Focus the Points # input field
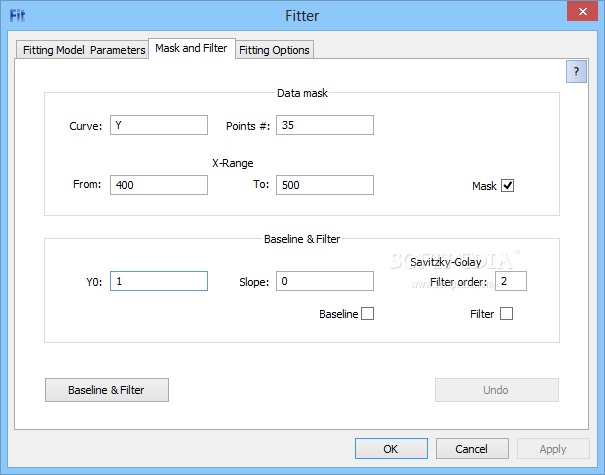This screenshot has height=475, width=605. pyautogui.click(x=324, y=125)
